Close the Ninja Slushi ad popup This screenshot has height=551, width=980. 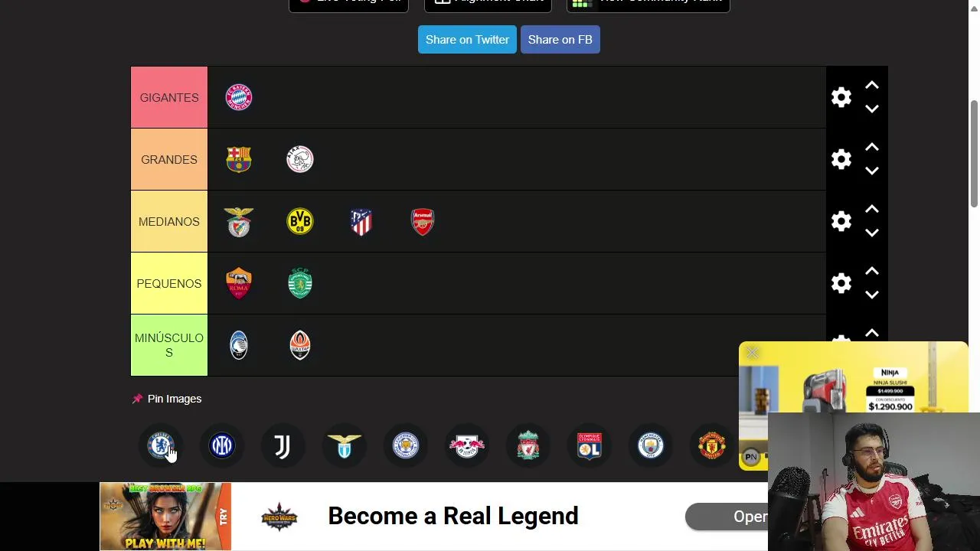coord(753,353)
